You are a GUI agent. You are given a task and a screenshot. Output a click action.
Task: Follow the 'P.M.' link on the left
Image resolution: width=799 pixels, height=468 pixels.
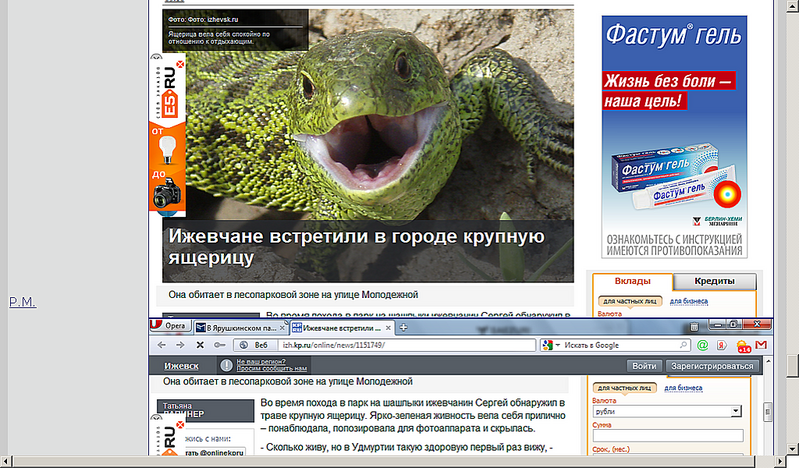click(x=22, y=302)
